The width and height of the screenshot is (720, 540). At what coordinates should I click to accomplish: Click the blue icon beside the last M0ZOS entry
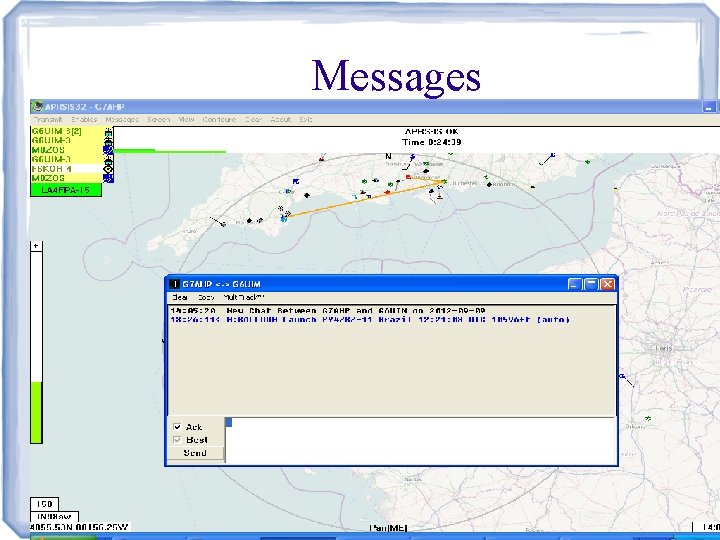(x=108, y=178)
